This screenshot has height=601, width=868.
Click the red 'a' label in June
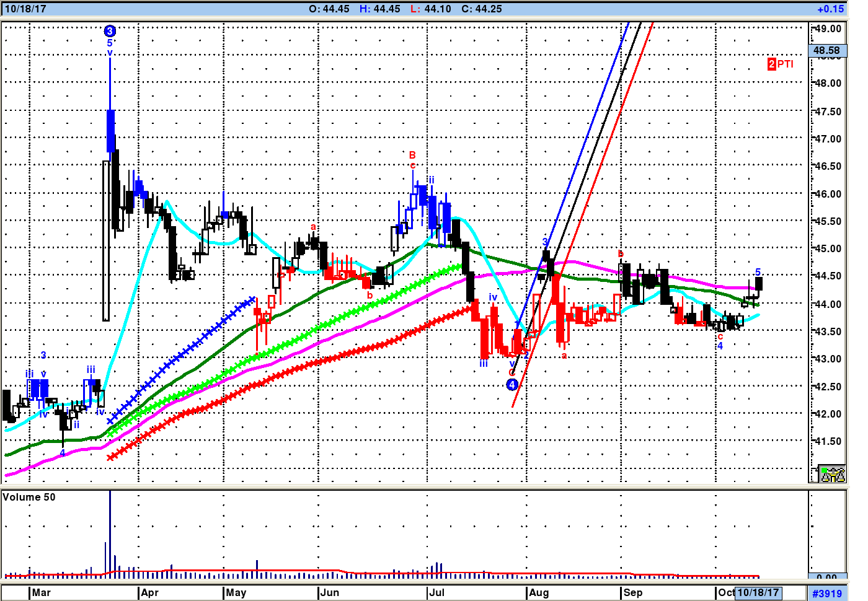313,227
